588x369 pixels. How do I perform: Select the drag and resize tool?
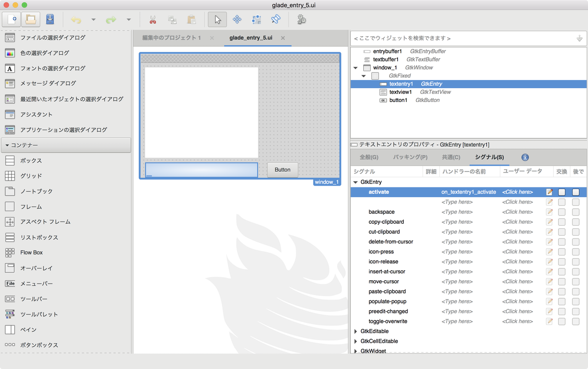coord(237,19)
